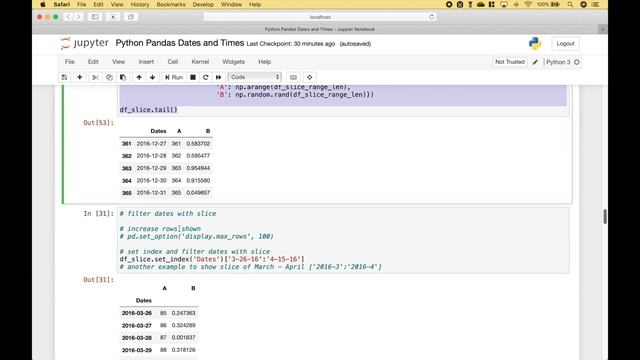This screenshot has height=360, width=640.
Task: Open Jupyter Widgets menu
Action: pos(233,62)
